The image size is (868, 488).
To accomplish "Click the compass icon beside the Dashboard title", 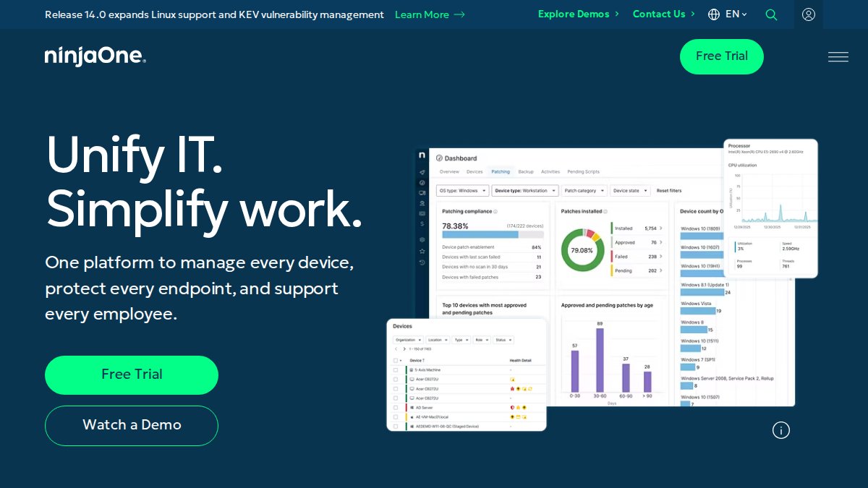I will click(439, 158).
